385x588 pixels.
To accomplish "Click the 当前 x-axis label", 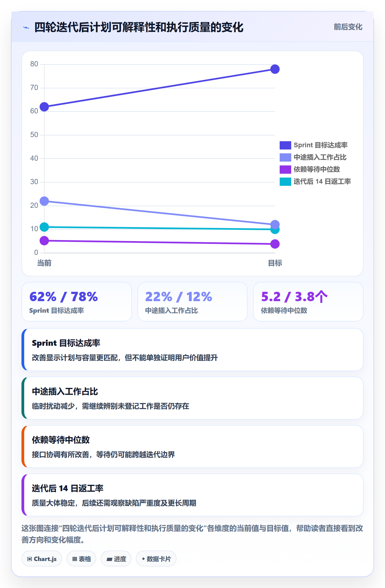I will click(44, 263).
